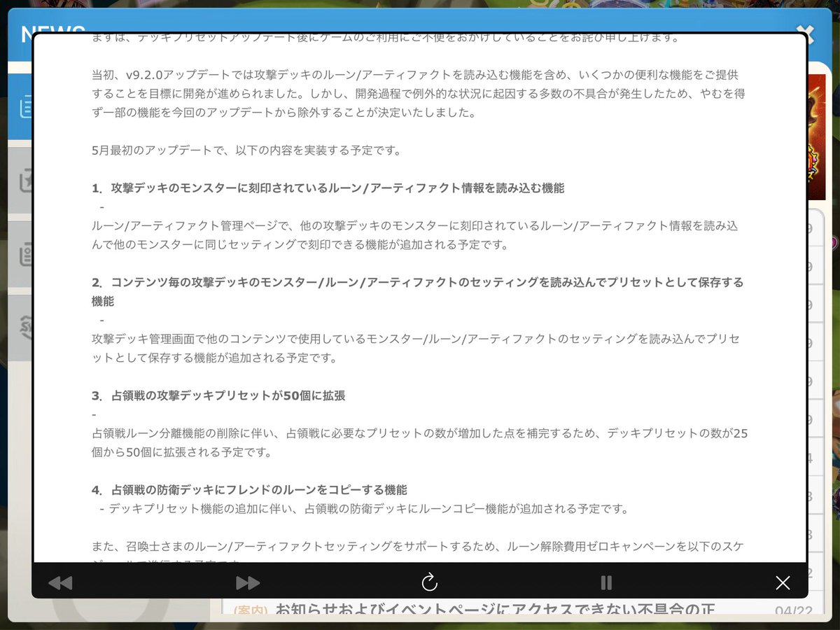Go forward with the double-arrow forward icon
Image resolution: width=840 pixels, height=630 pixels.
coord(248,582)
